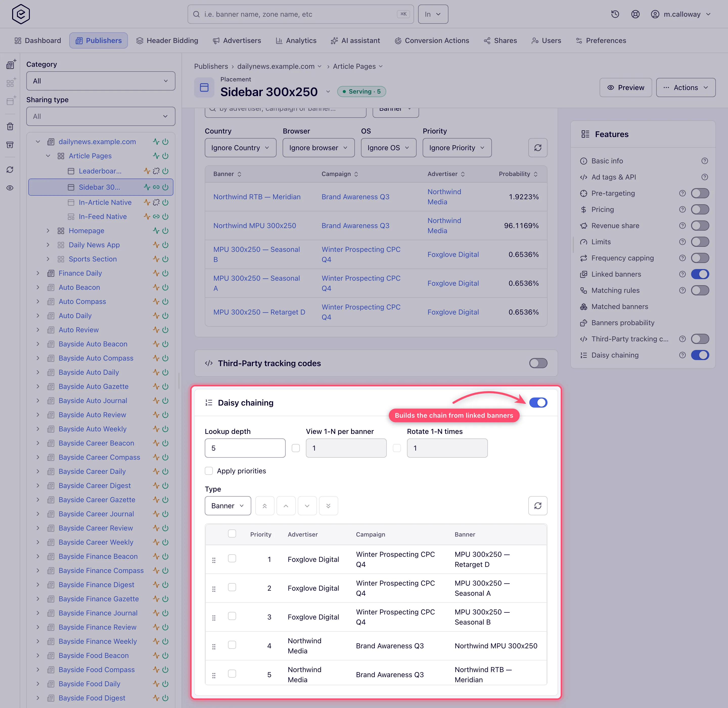This screenshot has width=728, height=708.
Task: Move selected banner to bottom of chain
Action: point(328,506)
